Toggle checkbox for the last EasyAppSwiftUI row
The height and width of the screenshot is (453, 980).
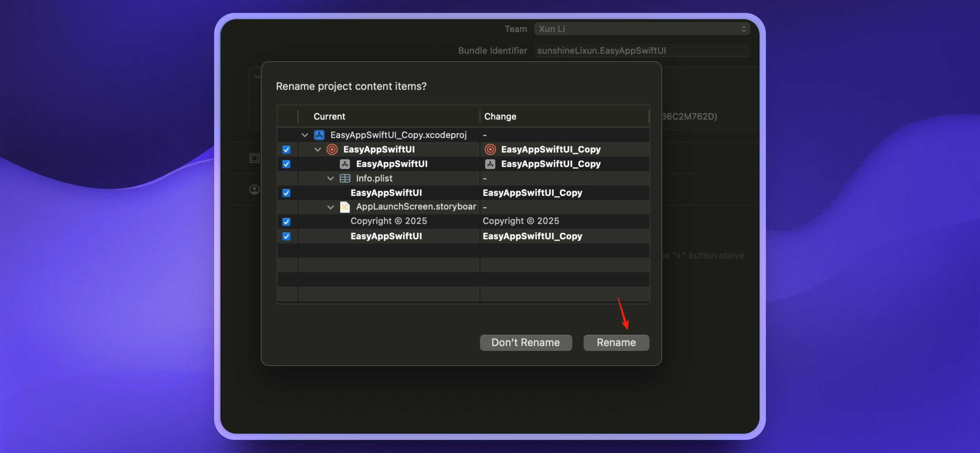[x=286, y=236]
